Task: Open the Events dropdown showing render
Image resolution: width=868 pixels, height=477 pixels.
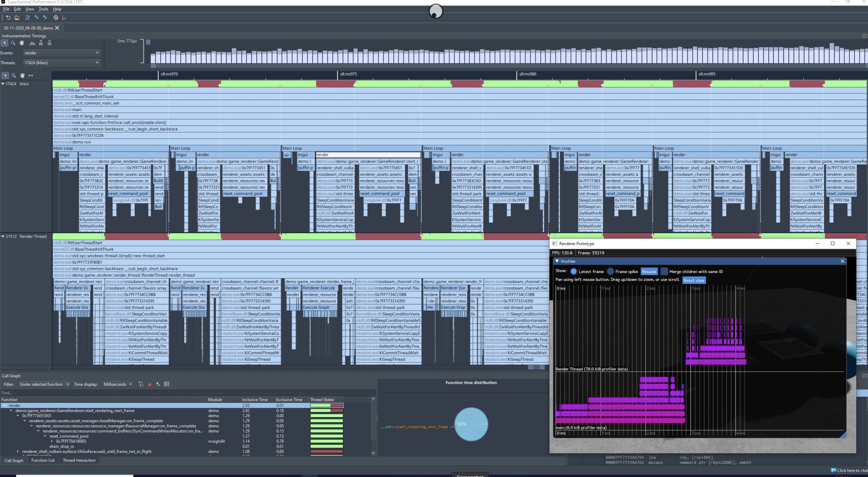Action: [61, 53]
